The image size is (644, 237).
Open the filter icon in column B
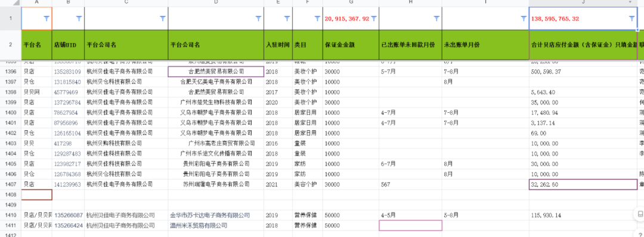point(79,19)
